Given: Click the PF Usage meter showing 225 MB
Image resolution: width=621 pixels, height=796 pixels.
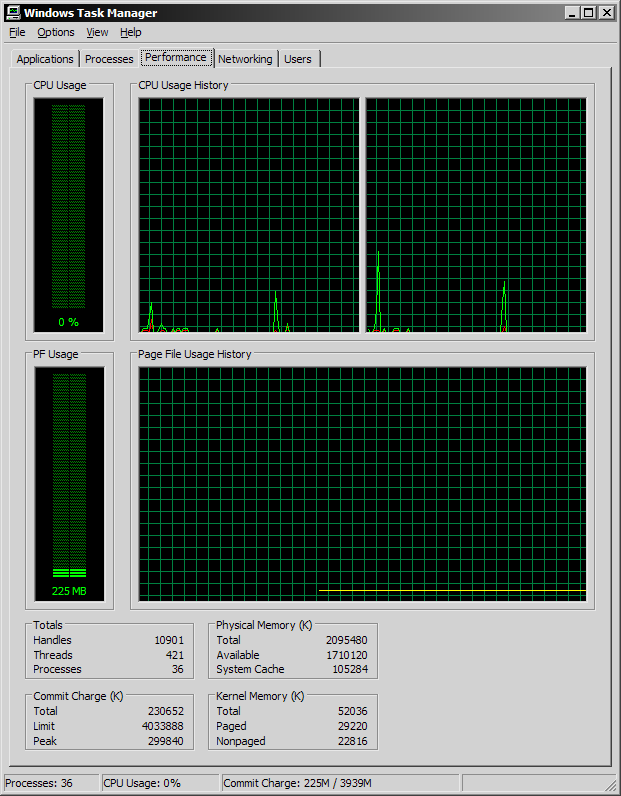Looking at the screenshot, I should 69,484.
